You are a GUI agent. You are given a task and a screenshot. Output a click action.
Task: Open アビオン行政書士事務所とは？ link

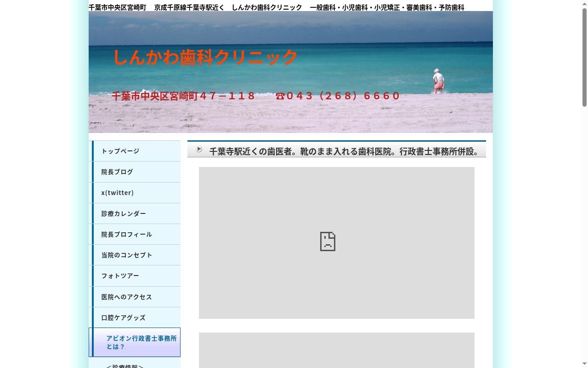click(135, 342)
